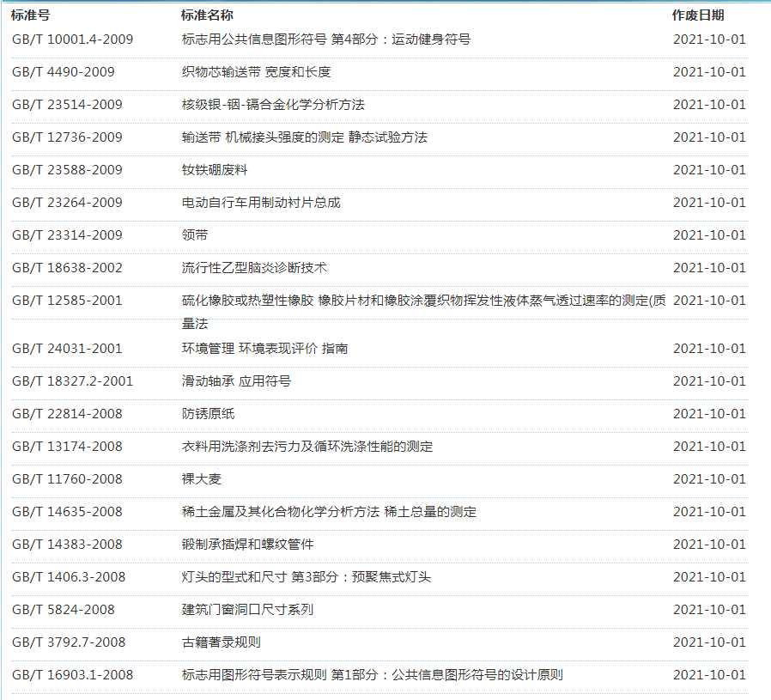Click the 标准名称 column header
771x700 pixels.
coord(207,15)
